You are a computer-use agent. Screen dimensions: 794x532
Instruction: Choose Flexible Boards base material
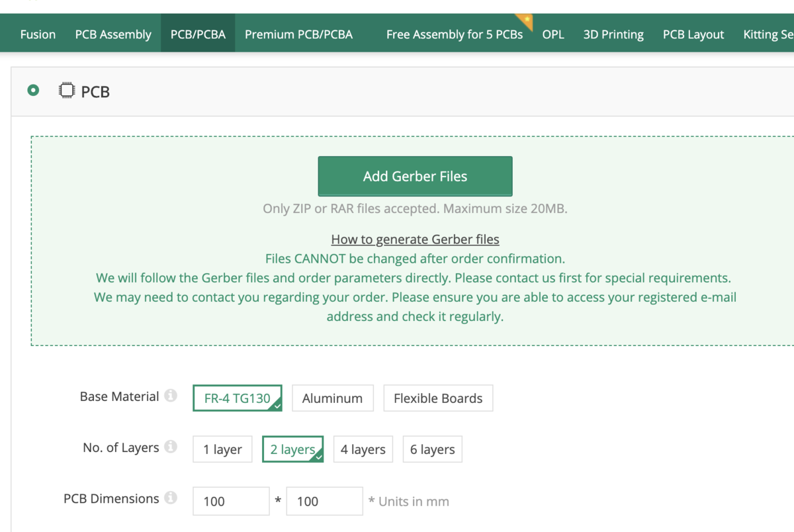click(438, 398)
